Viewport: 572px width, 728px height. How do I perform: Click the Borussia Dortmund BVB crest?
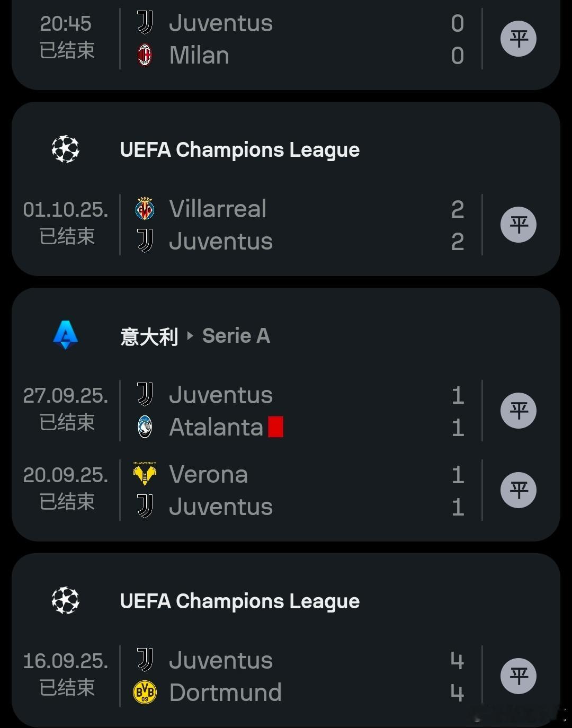tap(145, 693)
